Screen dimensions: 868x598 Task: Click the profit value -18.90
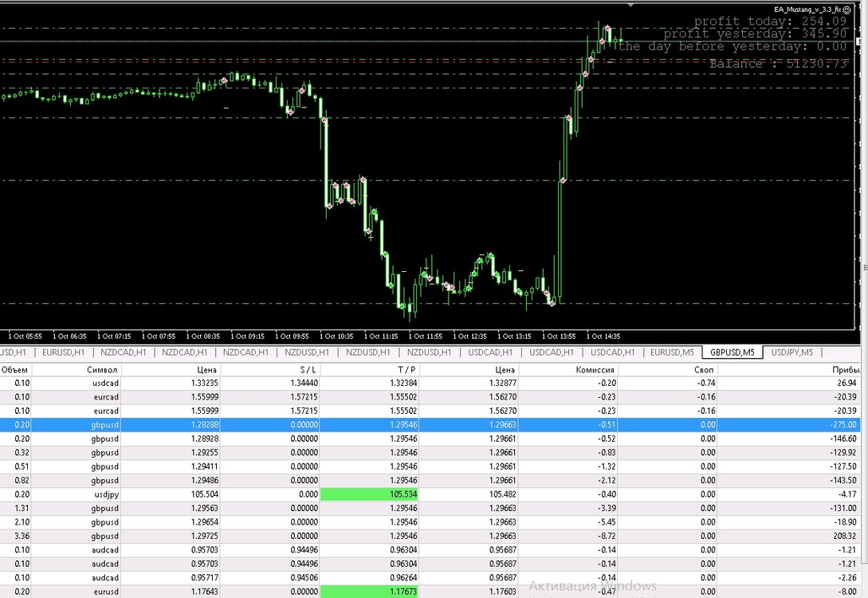tap(846, 522)
